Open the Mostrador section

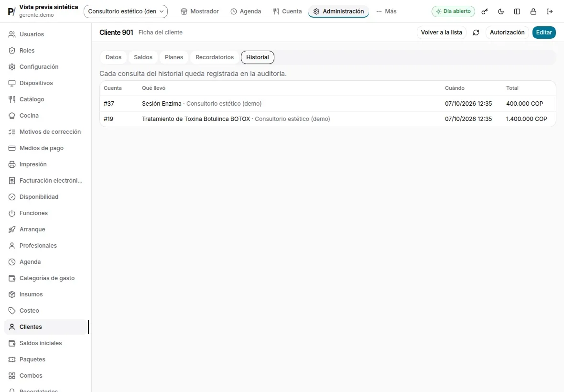200,11
